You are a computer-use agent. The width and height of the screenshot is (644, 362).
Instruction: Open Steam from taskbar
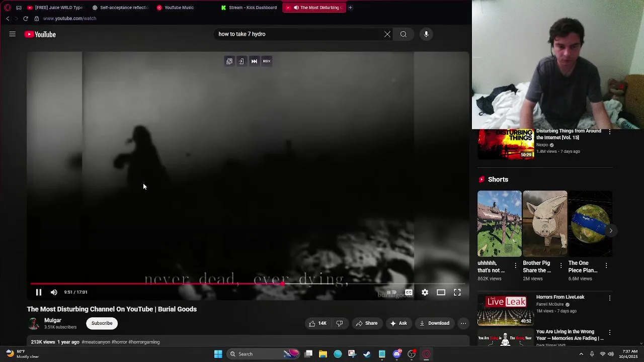click(367, 354)
